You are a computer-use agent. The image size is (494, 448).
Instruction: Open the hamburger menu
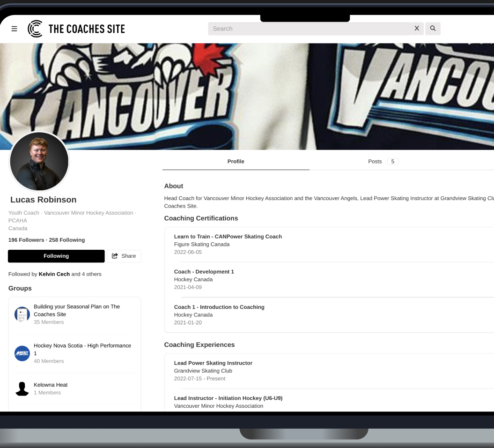coord(14,29)
